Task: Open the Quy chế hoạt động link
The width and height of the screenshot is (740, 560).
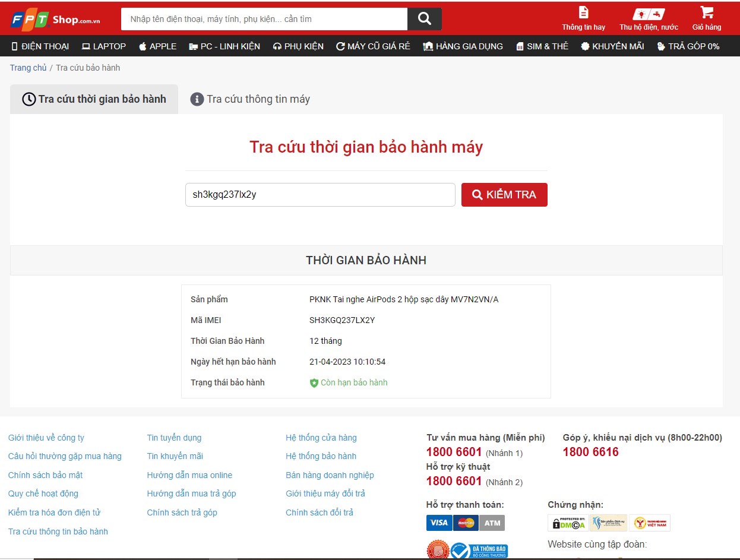Action: click(43, 493)
